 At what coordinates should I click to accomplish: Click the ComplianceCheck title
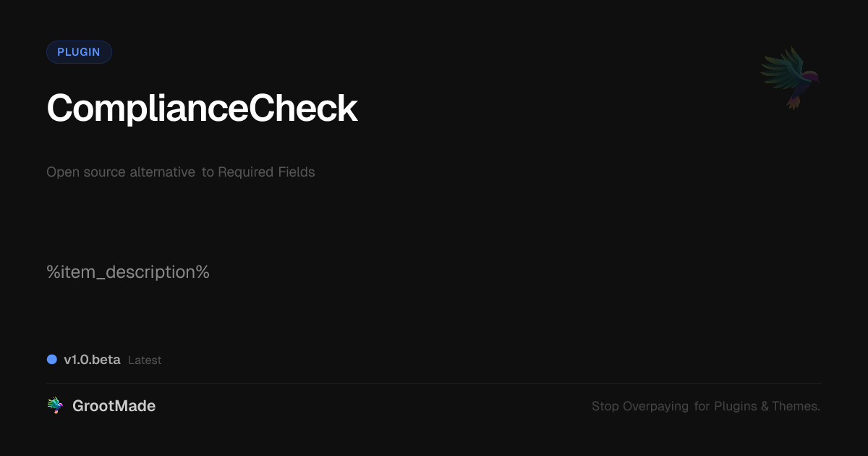(202, 109)
